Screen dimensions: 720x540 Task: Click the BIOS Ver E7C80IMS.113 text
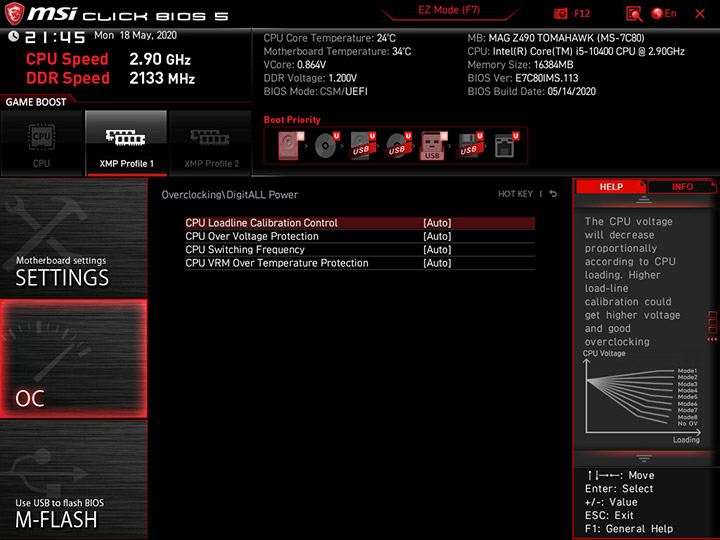523,78
